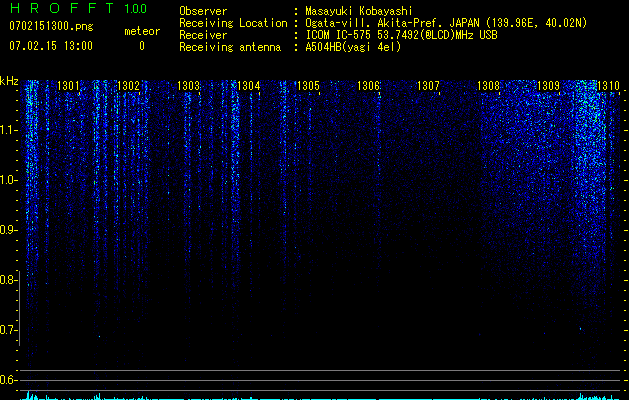Click the Receiving antenna field label
This screenshot has width=629, height=400.
230,47
